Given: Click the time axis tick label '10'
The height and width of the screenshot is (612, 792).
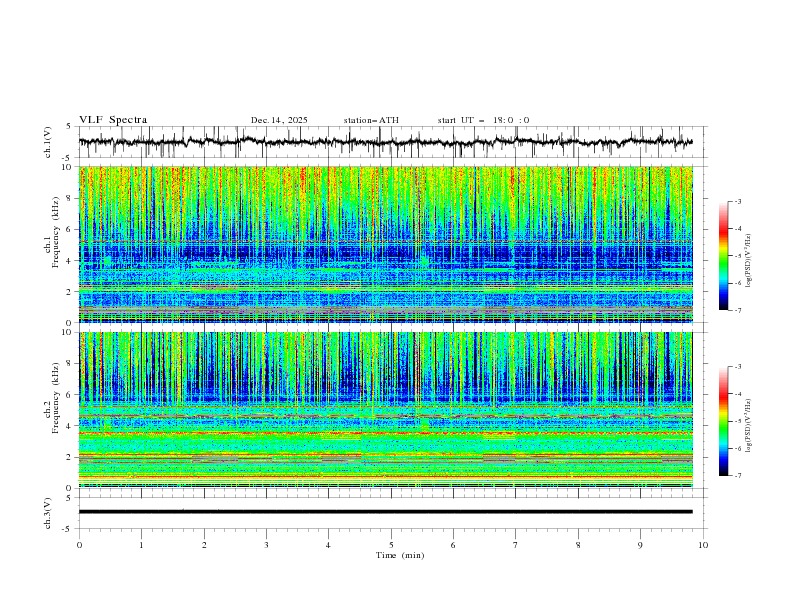Looking at the screenshot, I should click(x=703, y=545).
